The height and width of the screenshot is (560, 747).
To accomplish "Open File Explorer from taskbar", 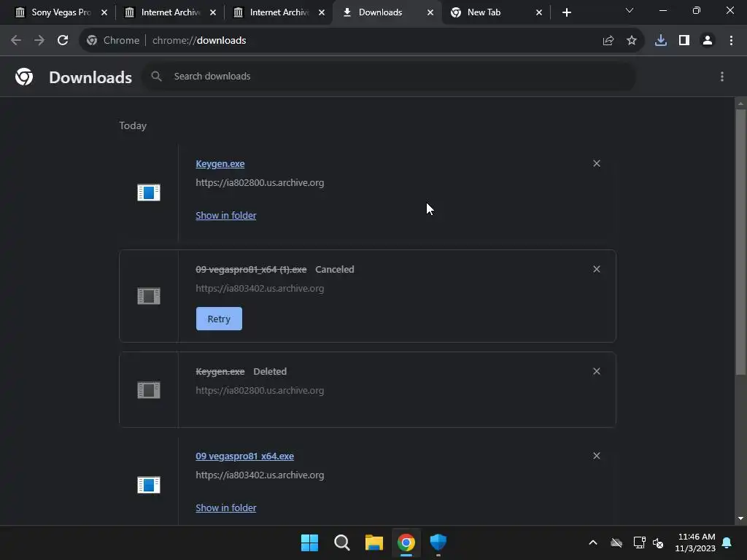I will (x=374, y=542).
